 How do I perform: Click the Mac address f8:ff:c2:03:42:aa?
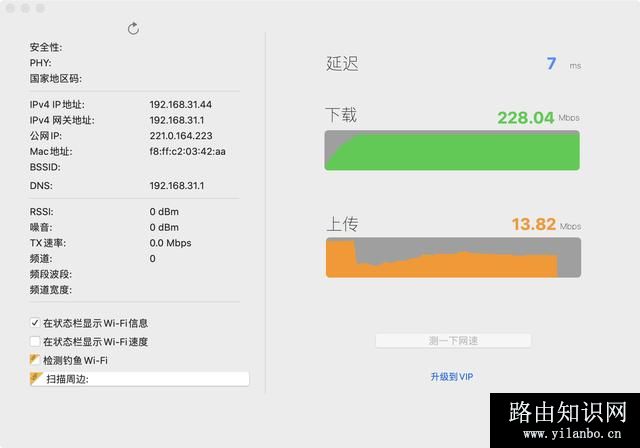coord(187,151)
